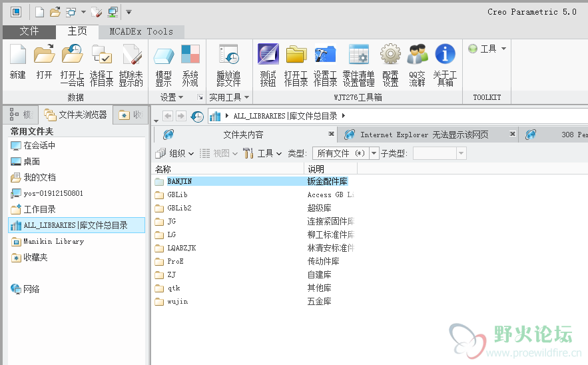Screen dimensions: 588x365
Task: Open the 子类型 combo box
Action: (x=440, y=153)
